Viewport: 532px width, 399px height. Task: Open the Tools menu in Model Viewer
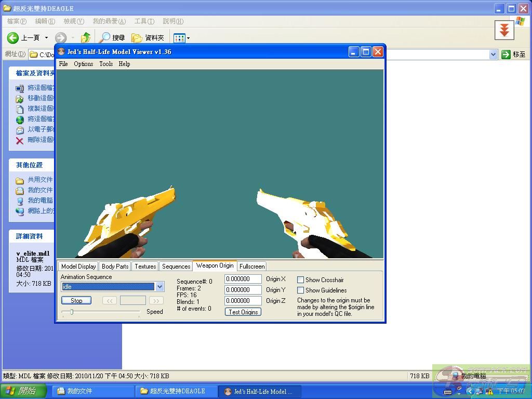106,64
